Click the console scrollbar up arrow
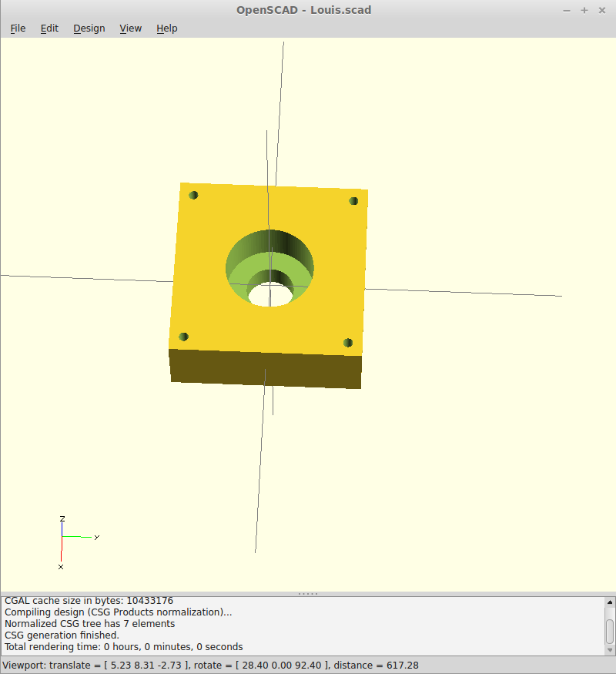The image size is (616, 674). click(610, 603)
